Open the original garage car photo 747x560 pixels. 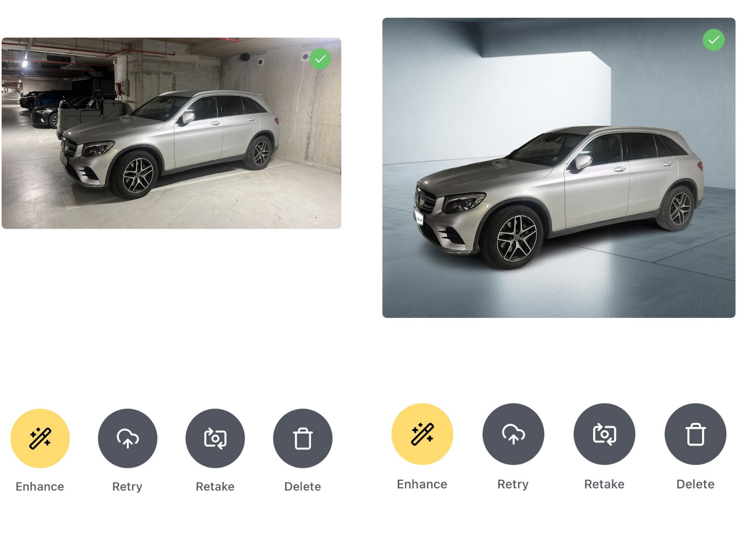click(x=171, y=133)
